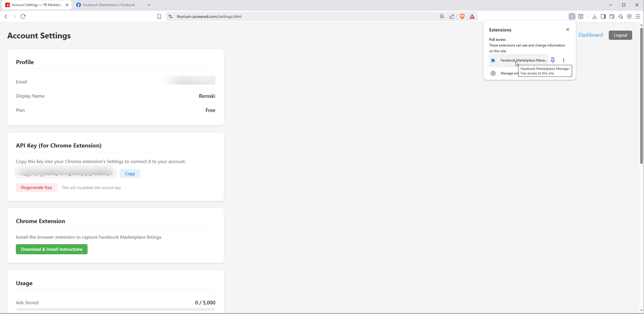Image resolution: width=644 pixels, height=314 pixels.
Task: Click 'This will invalidate the current key' note
Action: click(91, 188)
